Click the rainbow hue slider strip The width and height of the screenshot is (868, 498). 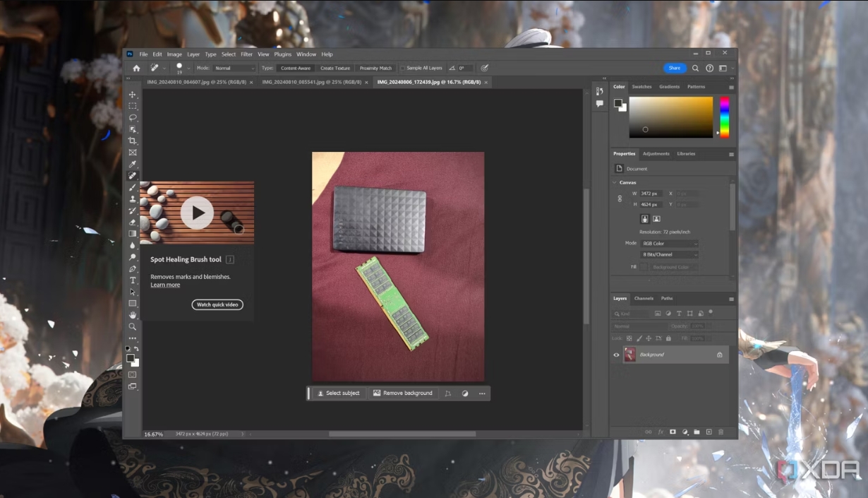(x=724, y=117)
